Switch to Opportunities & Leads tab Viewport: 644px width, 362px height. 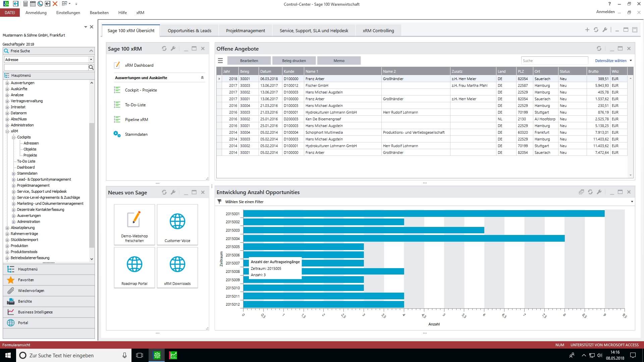point(190,31)
